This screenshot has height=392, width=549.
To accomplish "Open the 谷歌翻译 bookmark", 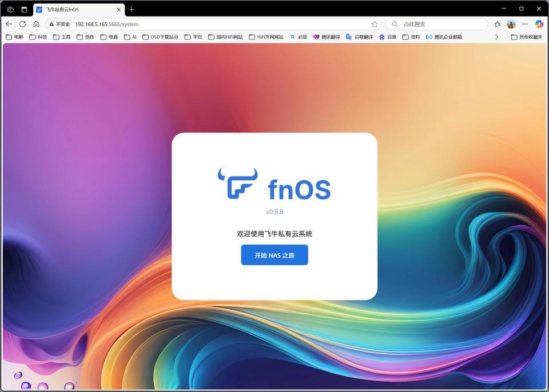I will point(360,37).
